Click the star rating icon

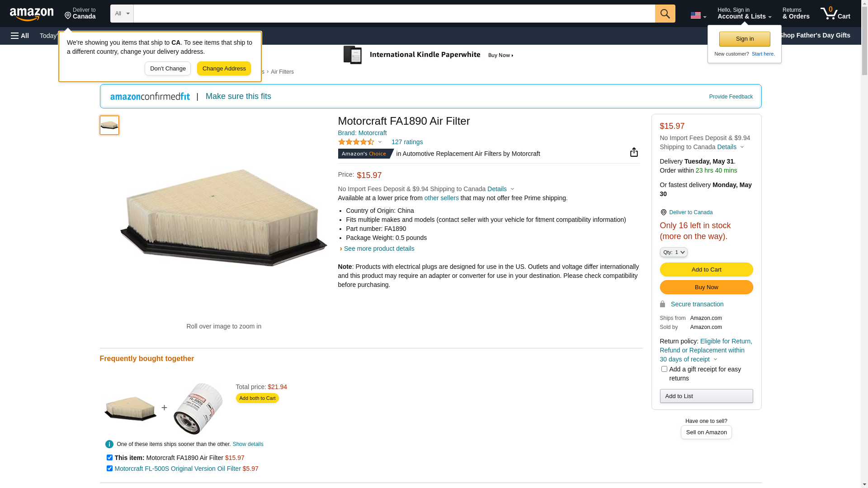(x=356, y=142)
